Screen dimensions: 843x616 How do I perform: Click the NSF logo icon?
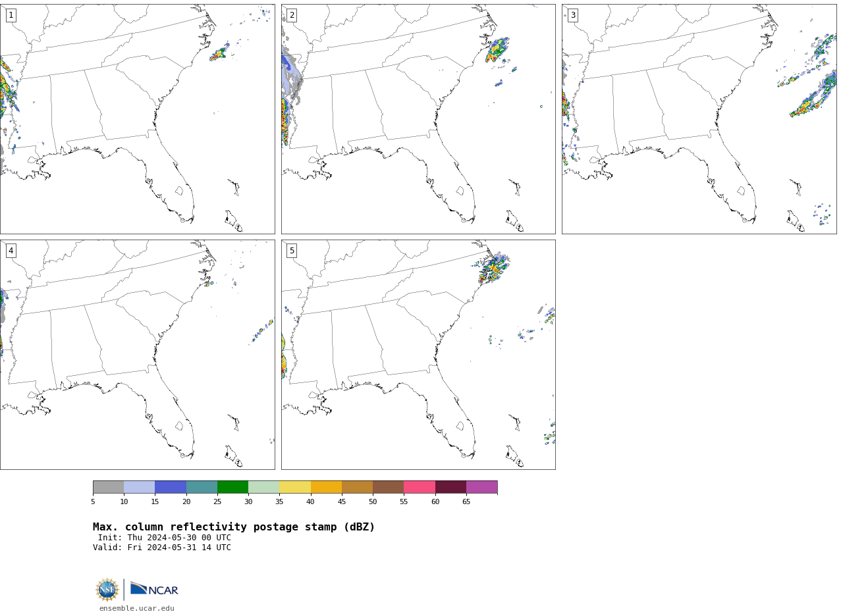click(x=107, y=590)
